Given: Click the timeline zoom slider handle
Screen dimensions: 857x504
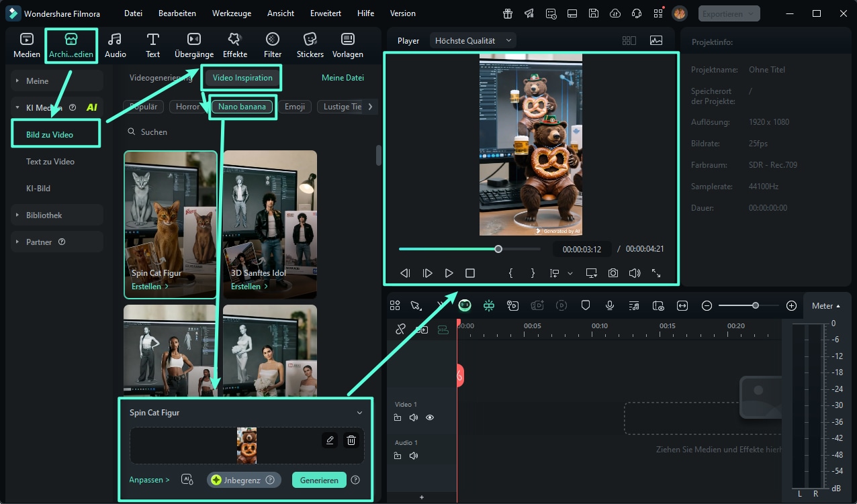Looking at the screenshot, I should click(756, 305).
